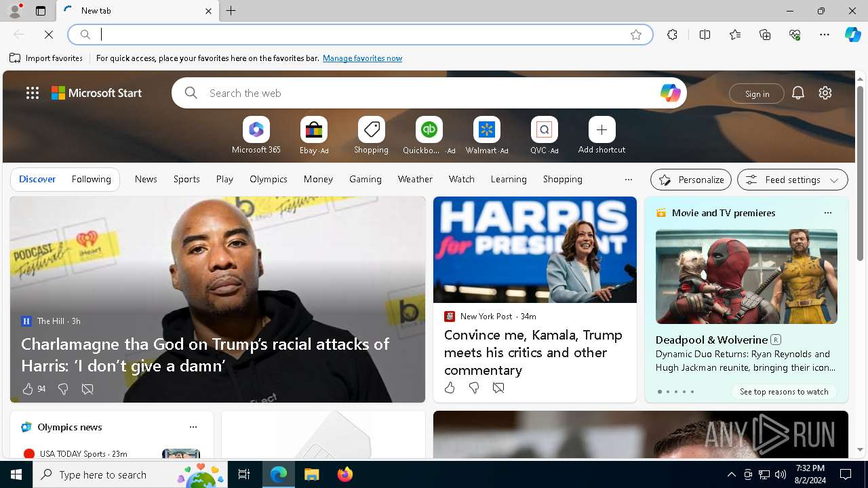Click the Sign in button
Screen dimensions: 868x488
click(x=757, y=94)
